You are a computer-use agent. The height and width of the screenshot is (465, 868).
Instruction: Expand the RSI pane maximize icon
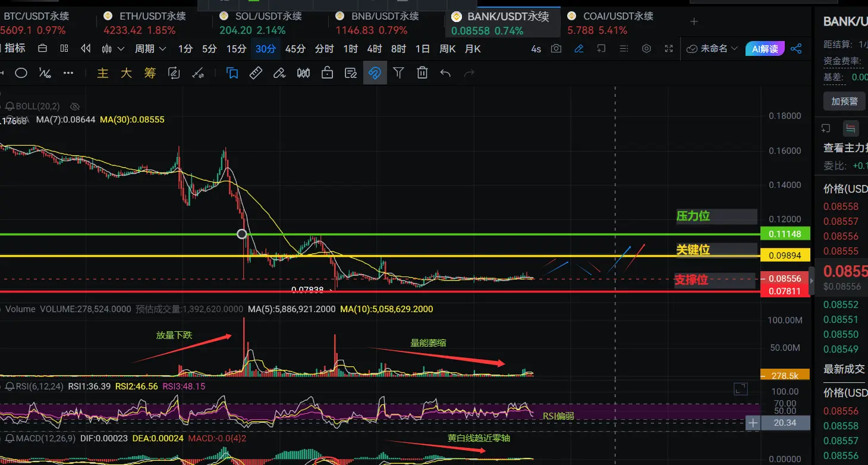click(740, 389)
